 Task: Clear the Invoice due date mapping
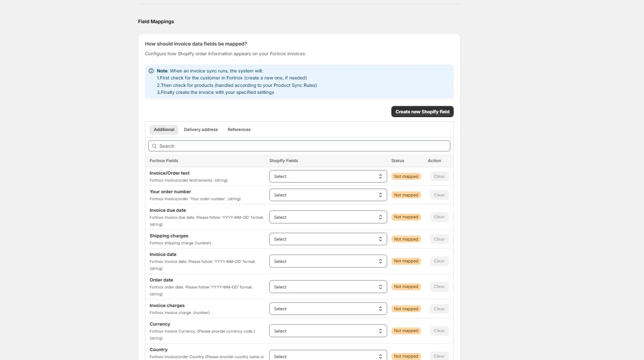coord(439,217)
